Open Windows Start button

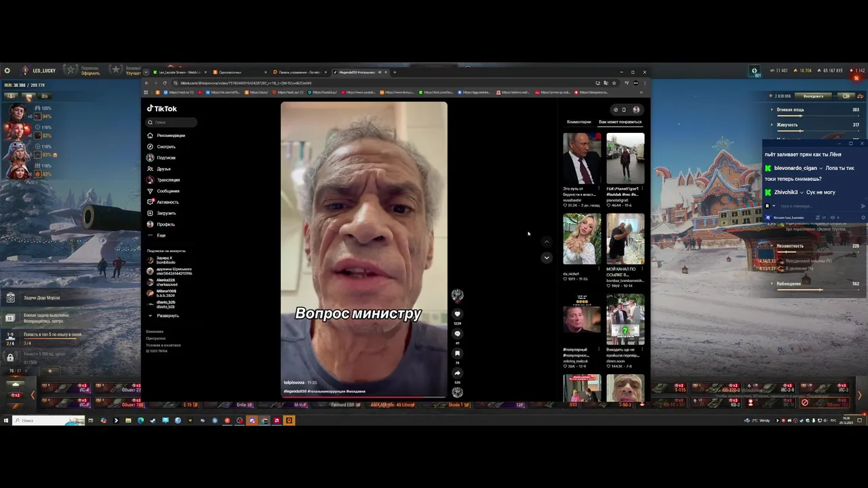click(x=6, y=420)
